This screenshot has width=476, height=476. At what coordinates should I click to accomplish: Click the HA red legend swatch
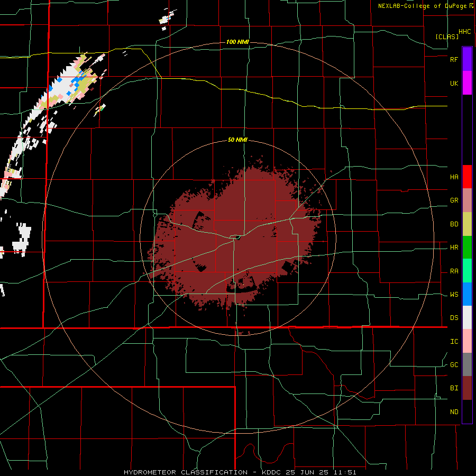(467, 177)
